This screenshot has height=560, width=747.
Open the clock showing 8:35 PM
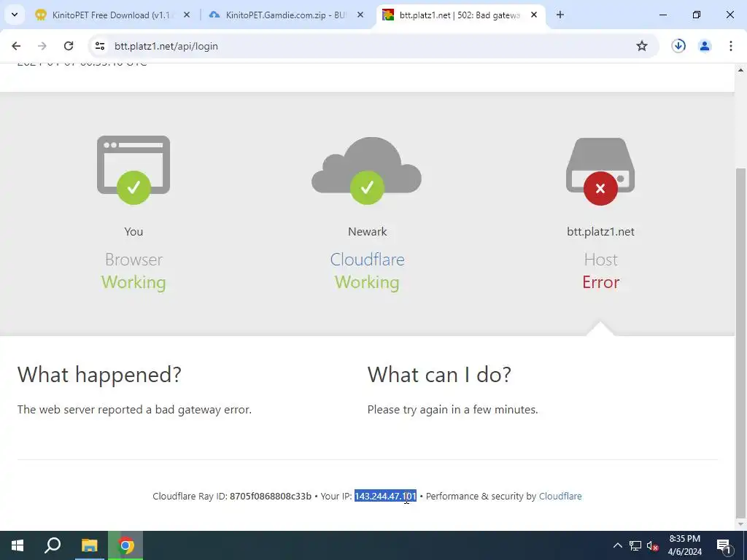point(684,545)
